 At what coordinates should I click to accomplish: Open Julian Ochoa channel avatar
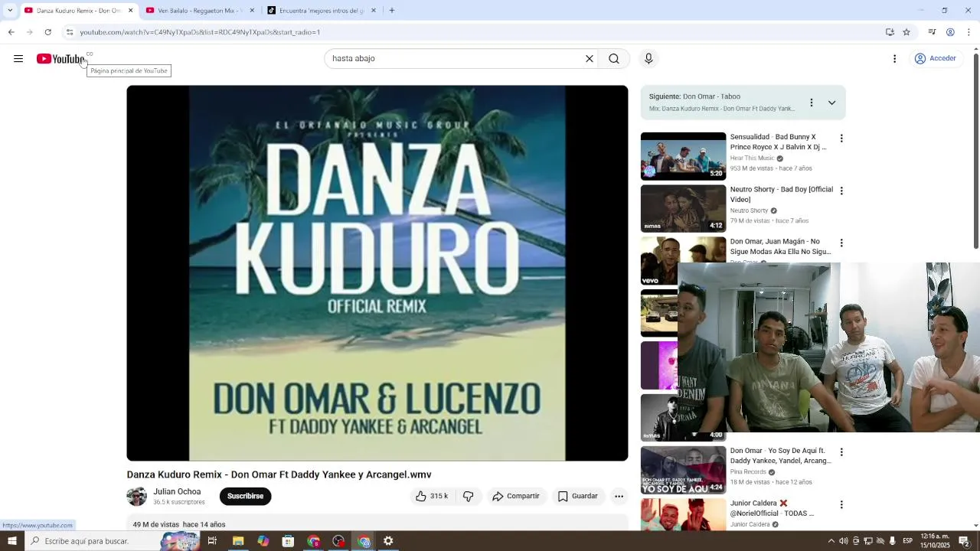pos(137,497)
